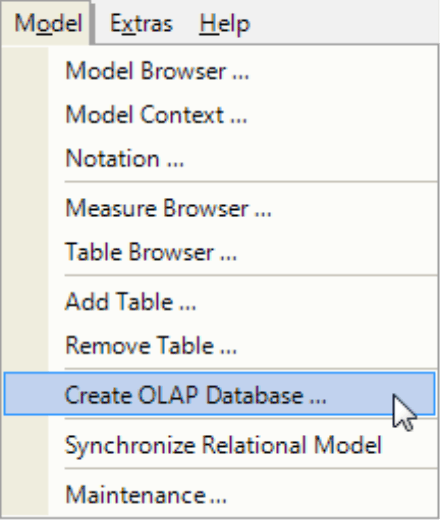
Task: Launch the Measure Browser entry
Action: tap(220, 208)
